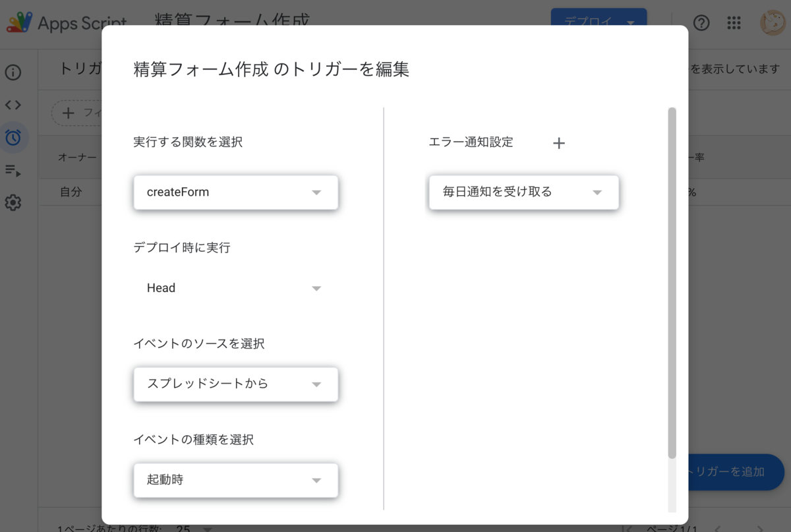The height and width of the screenshot is (532, 791).
Task: Open the Apps Script help icon
Action: tap(701, 23)
